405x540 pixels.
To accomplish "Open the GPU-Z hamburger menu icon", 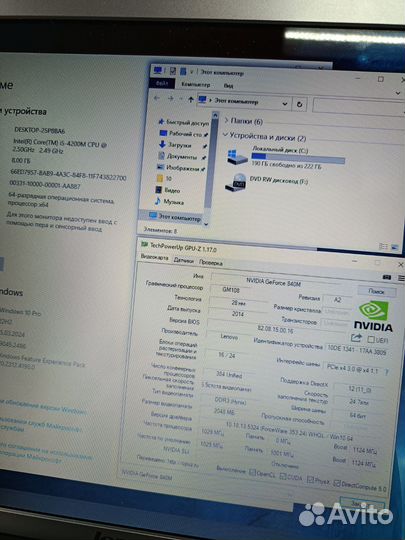I will click(x=402, y=278).
